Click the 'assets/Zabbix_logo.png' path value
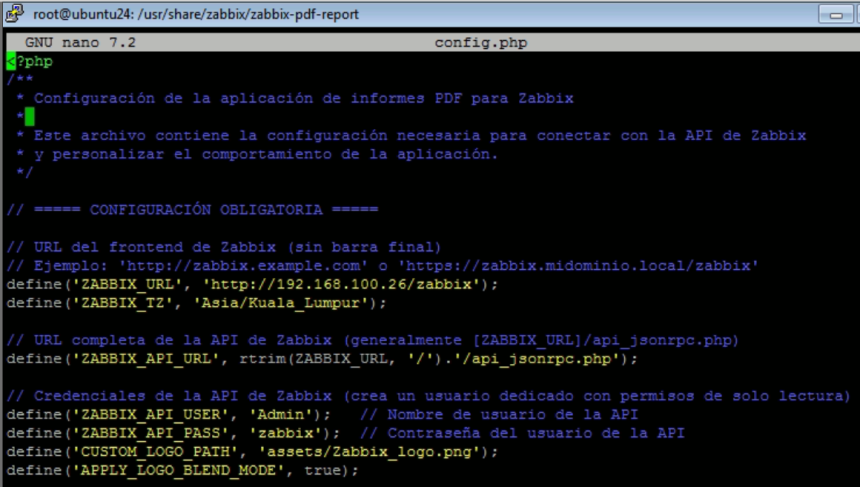Image resolution: width=860 pixels, height=487 pixels. click(369, 452)
